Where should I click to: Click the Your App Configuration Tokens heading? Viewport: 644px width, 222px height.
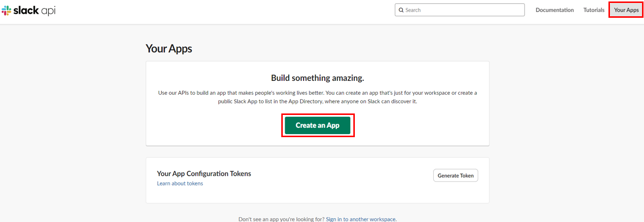204,174
